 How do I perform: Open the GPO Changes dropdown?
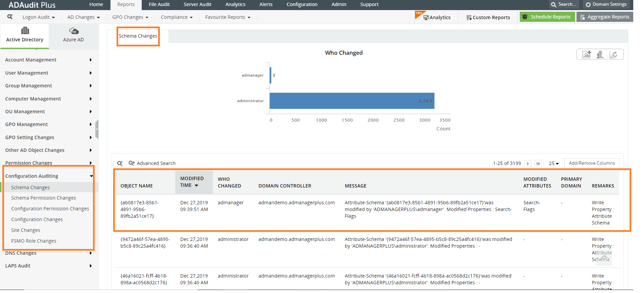[x=130, y=17]
